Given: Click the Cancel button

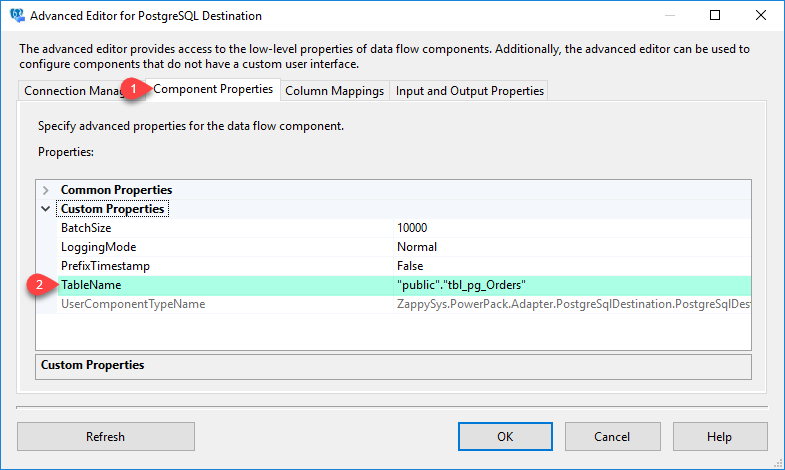Looking at the screenshot, I should (611, 437).
